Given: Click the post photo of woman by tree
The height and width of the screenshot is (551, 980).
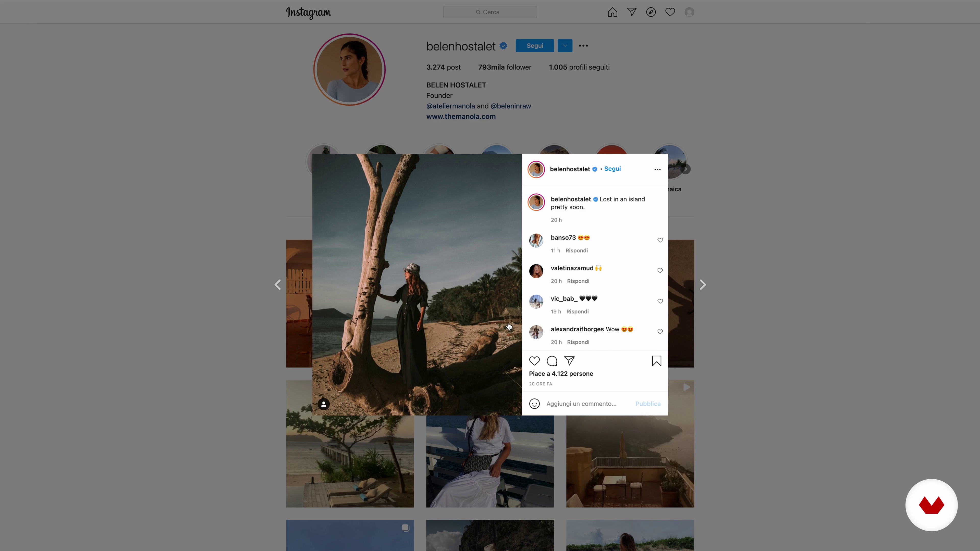Looking at the screenshot, I should click(416, 284).
